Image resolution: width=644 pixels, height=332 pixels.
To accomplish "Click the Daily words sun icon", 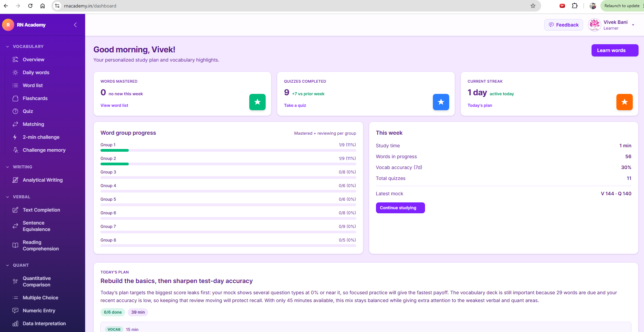I will pyautogui.click(x=15, y=72).
